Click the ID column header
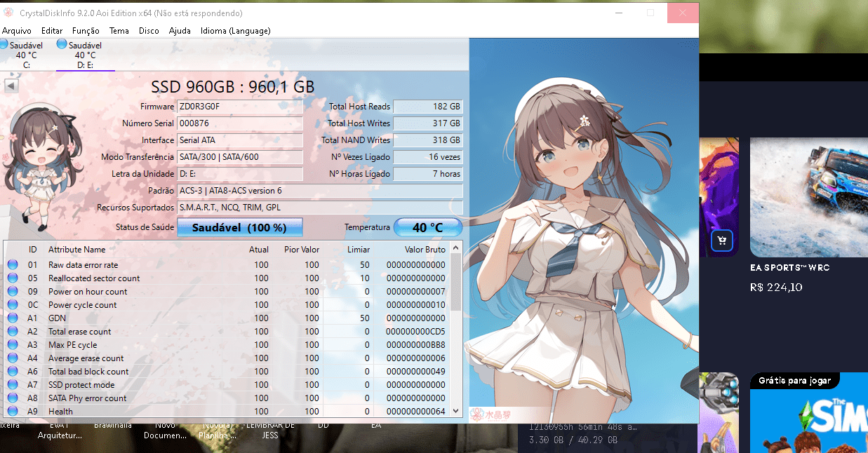 32,250
